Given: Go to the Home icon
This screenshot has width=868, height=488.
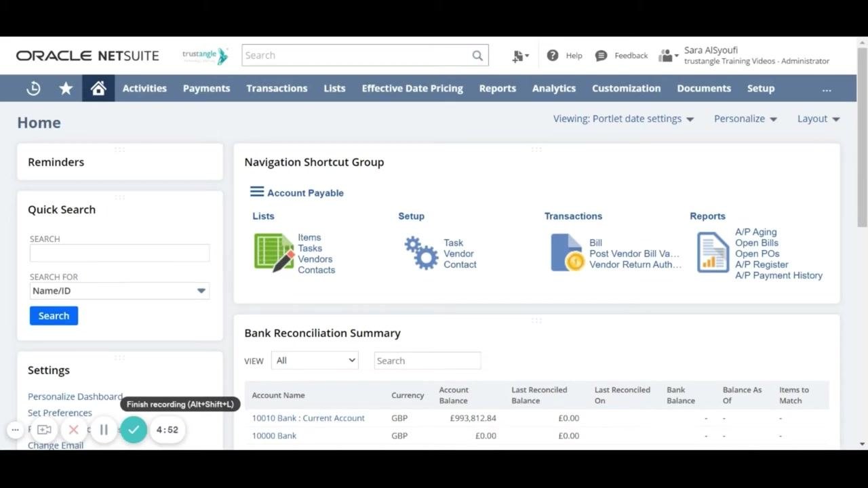Looking at the screenshot, I should (x=98, y=88).
